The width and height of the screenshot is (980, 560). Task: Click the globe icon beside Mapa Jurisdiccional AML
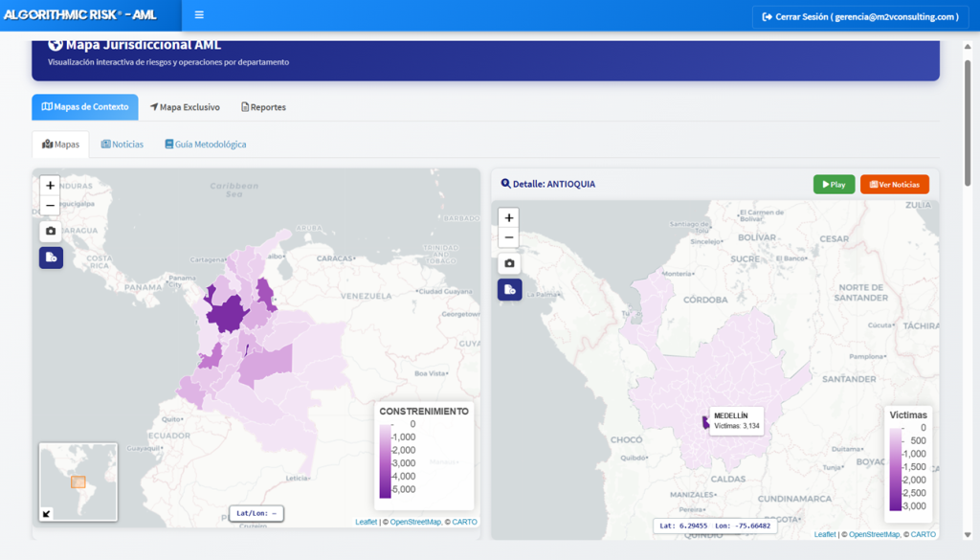(56, 44)
